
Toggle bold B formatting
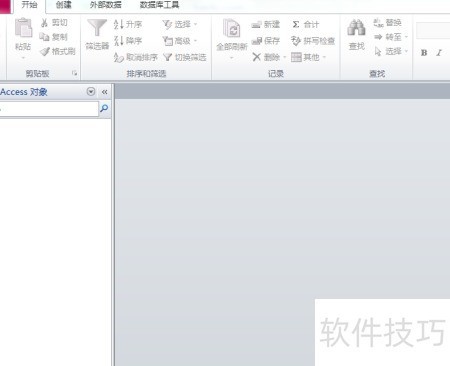tap(424, 53)
